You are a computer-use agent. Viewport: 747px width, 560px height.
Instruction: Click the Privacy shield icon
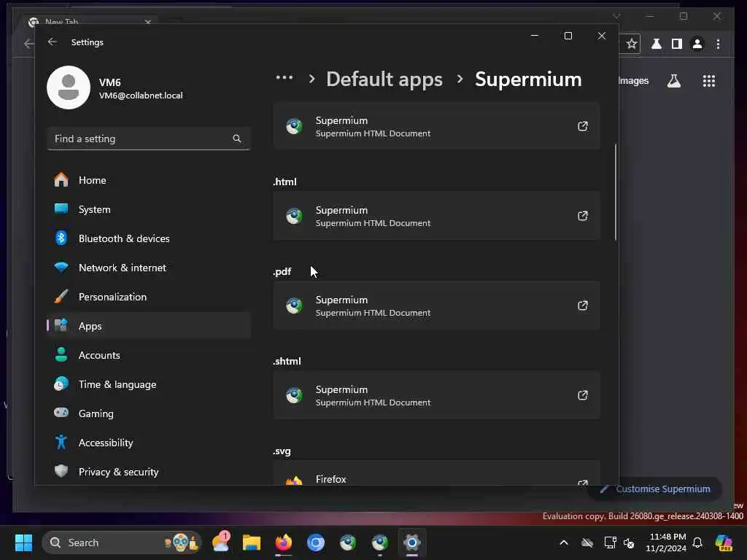coord(61,471)
